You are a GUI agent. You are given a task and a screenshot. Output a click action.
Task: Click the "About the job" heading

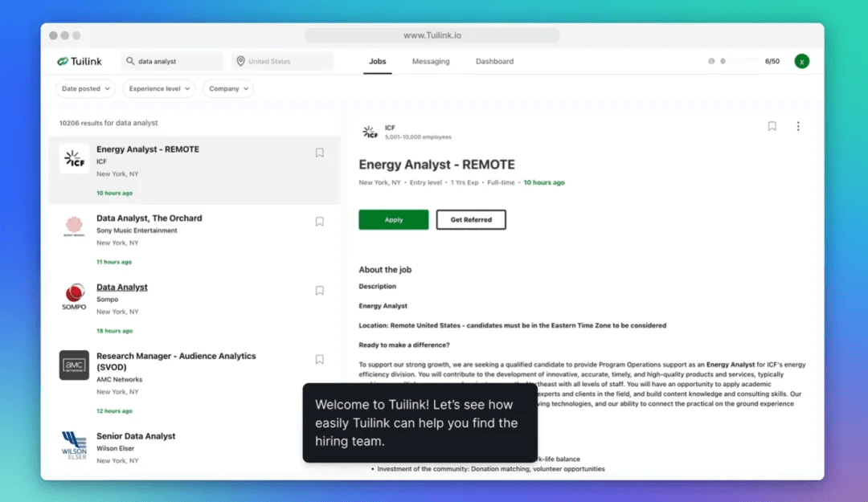pyautogui.click(x=385, y=270)
